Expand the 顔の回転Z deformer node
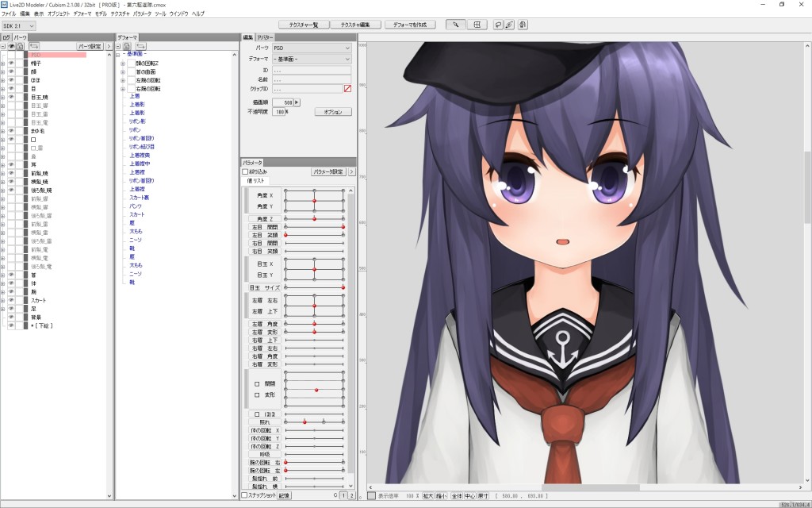 click(123, 63)
